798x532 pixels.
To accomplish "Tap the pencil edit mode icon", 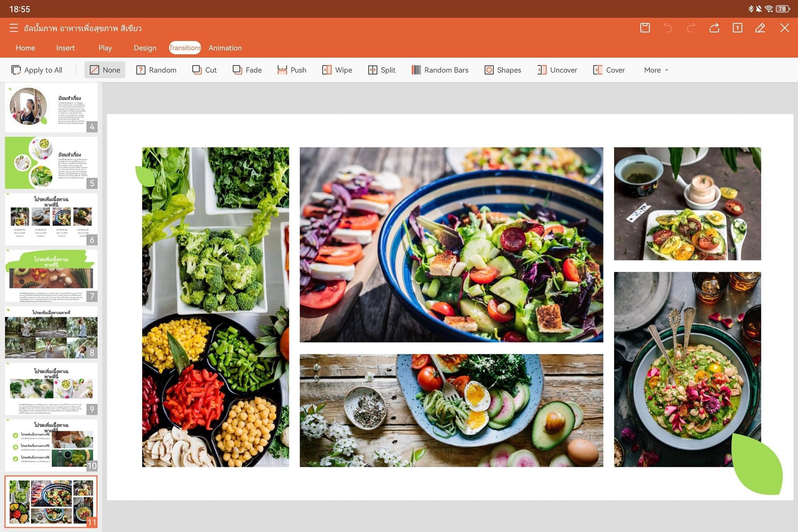I will click(x=760, y=28).
